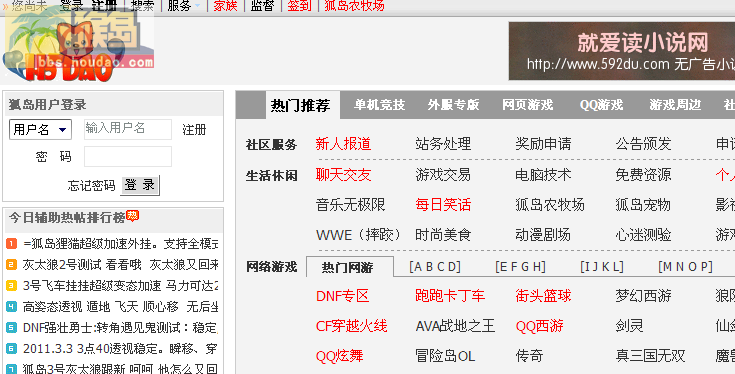Open the DNF专区 game forum

pos(343,296)
